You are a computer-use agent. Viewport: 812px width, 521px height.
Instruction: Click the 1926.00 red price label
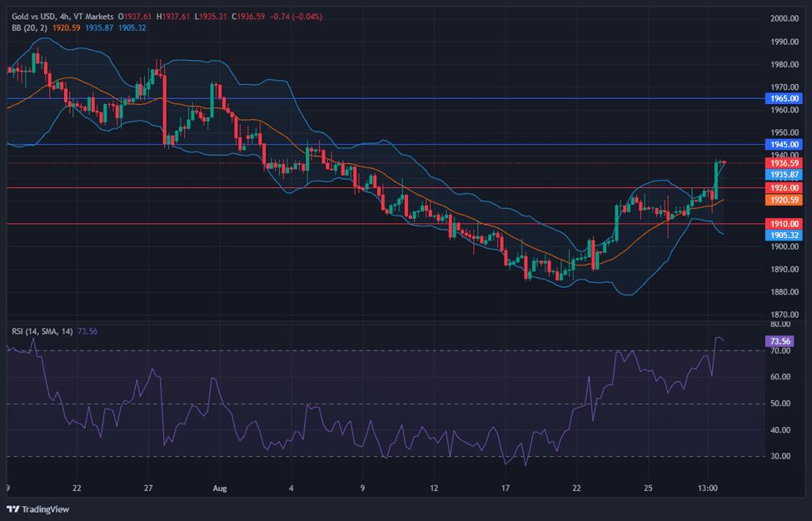pyautogui.click(x=785, y=188)
